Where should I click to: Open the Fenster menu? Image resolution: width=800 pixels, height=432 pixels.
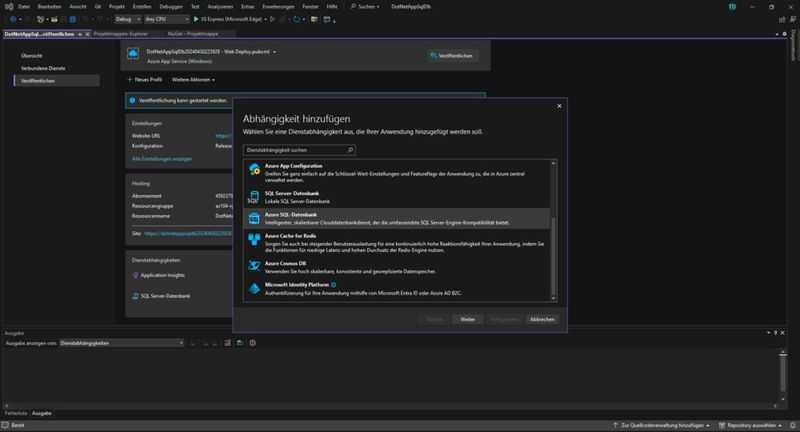(x=310, y=7)
